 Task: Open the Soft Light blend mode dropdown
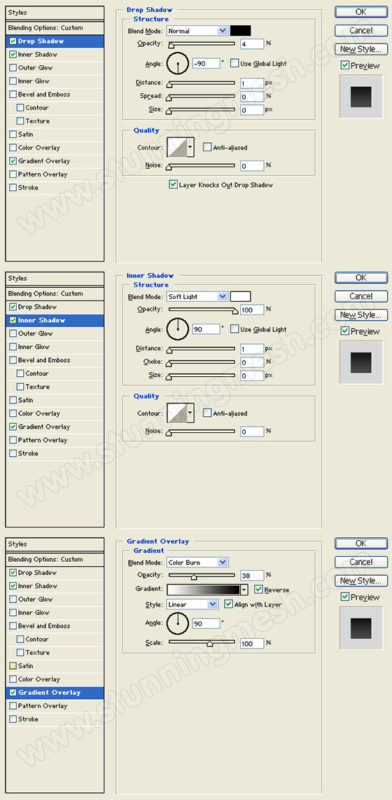[x=198, y=296]
